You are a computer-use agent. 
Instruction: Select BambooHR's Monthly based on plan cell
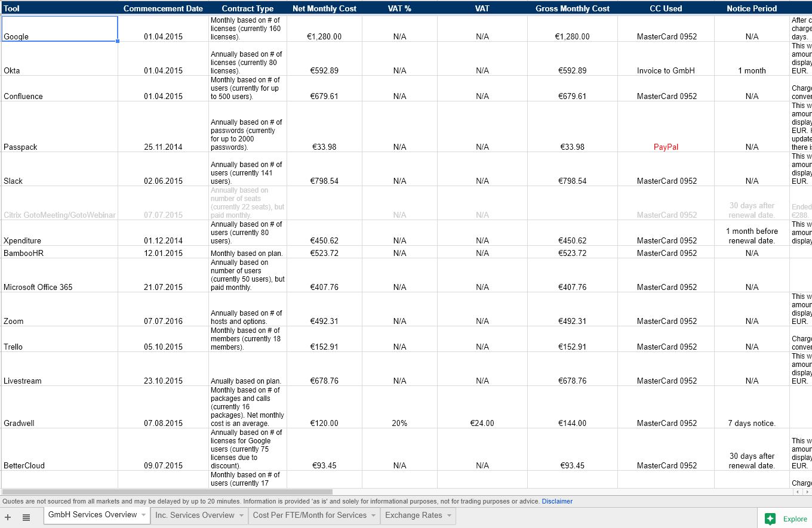[248, 252]
